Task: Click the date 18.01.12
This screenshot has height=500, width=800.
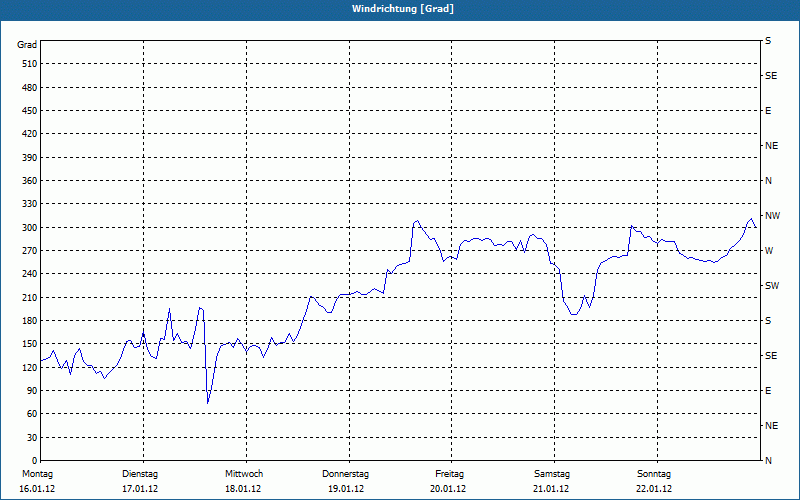Action: 243,489
